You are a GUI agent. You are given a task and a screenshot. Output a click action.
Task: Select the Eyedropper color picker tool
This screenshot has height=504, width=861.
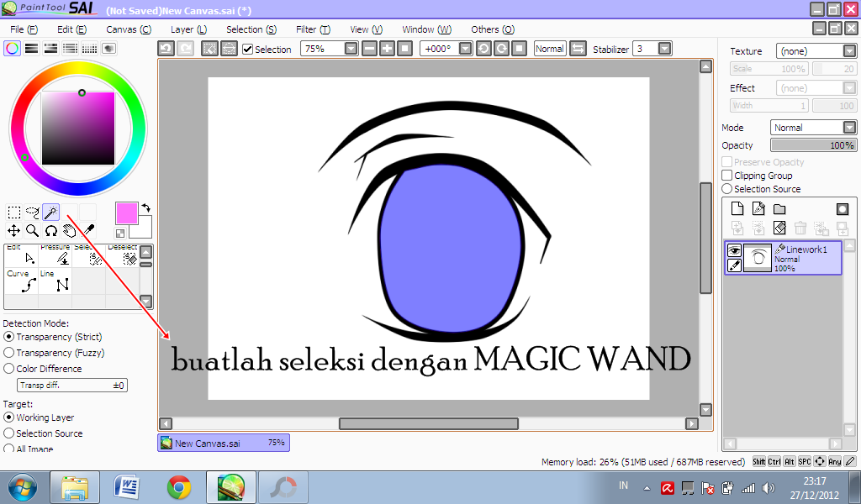pyautogui.click(x=87, y=231)
